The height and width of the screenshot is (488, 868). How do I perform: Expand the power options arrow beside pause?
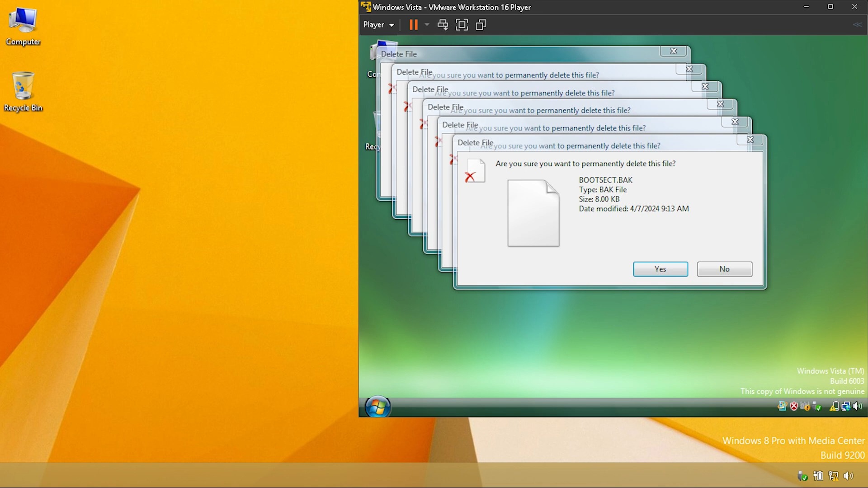427,25
